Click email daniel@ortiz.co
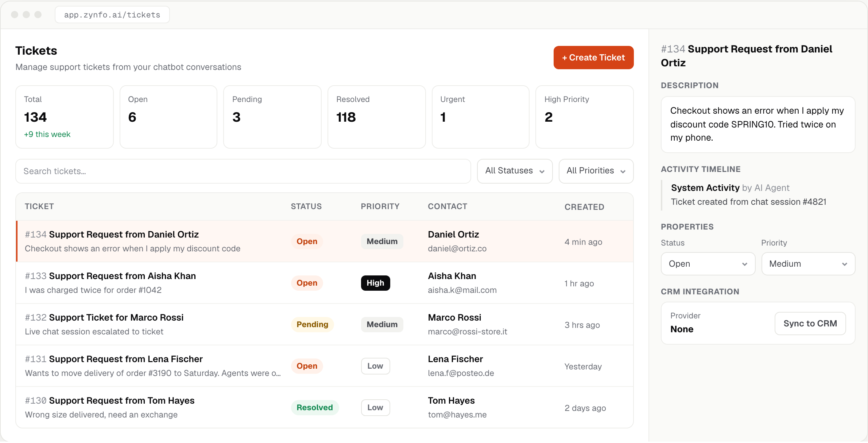868x443 pixels. click(x=457, y=248)
